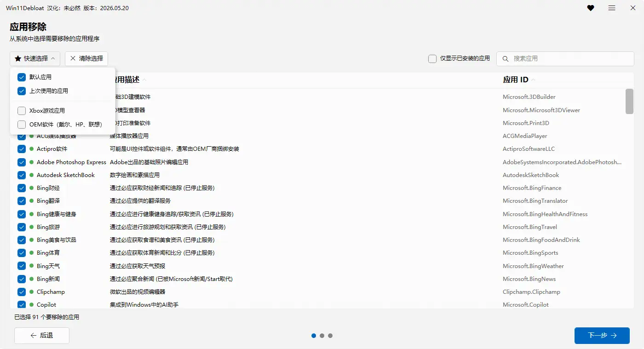Select ActiproSoftwareLLC ID text
The height and width of the screenshot is (349, 644).
pyautogui.click(x=529, y=149)
